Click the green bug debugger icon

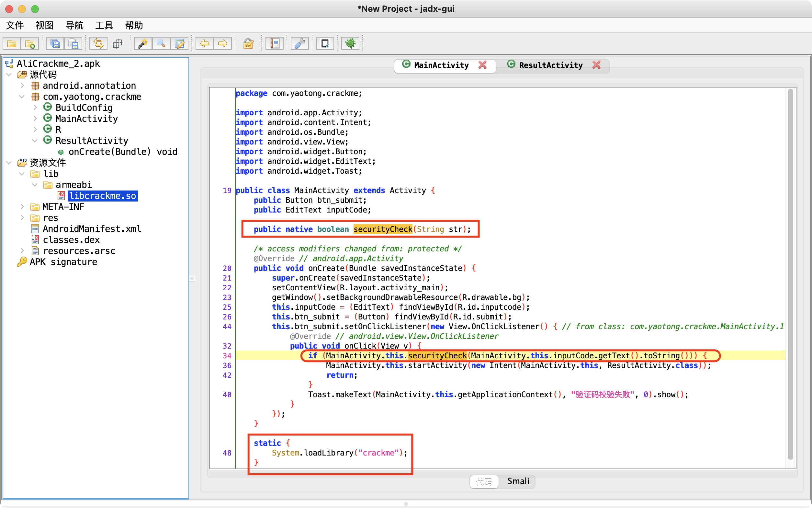[350, 44]
